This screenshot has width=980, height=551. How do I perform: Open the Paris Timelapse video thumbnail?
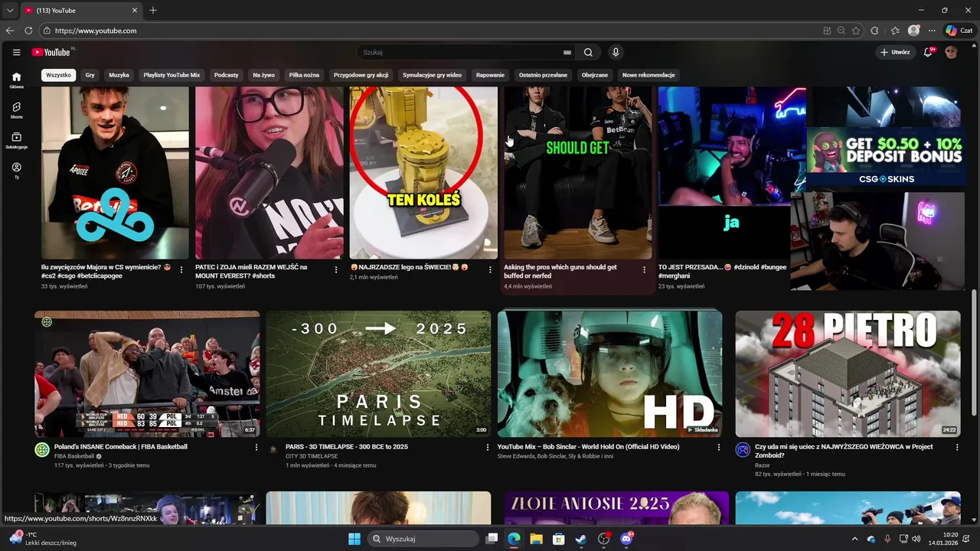point(378,373)
